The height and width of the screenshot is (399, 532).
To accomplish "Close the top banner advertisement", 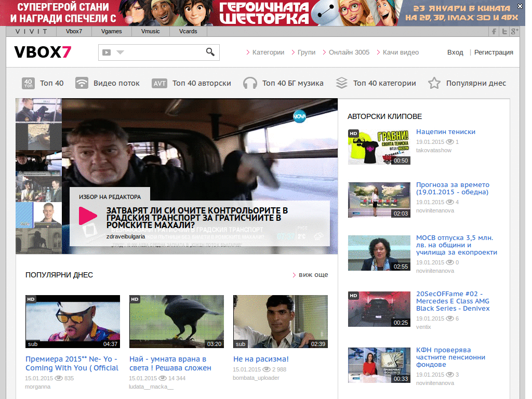I will click(x=520, y=6).
